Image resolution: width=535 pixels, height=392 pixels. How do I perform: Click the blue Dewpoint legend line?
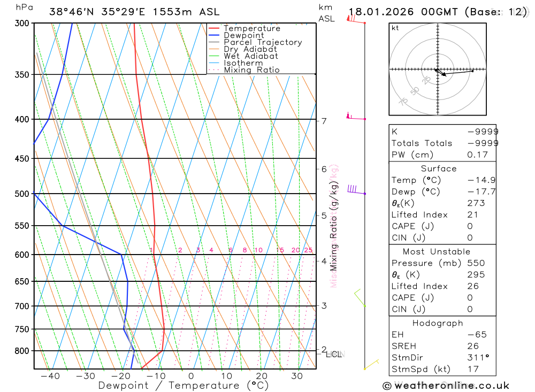pyautogui.click(x=213, y=35)
